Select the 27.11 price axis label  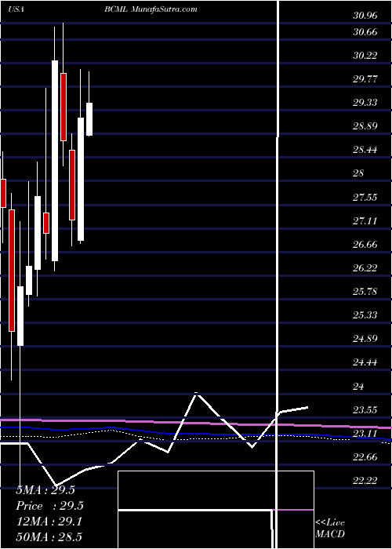(365, 221)
